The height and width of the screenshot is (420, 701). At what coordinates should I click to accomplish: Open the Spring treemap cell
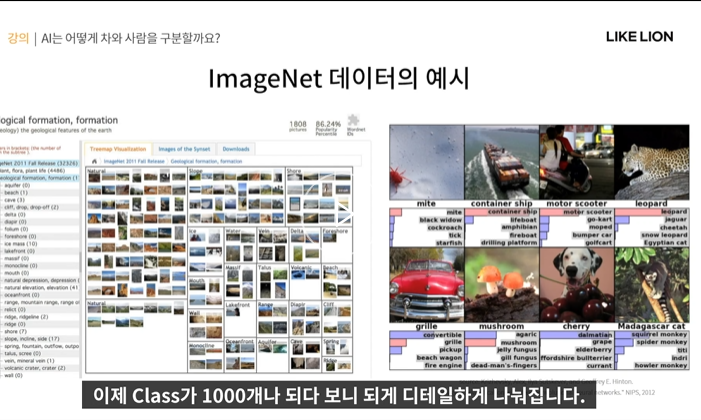coord(337,347)
